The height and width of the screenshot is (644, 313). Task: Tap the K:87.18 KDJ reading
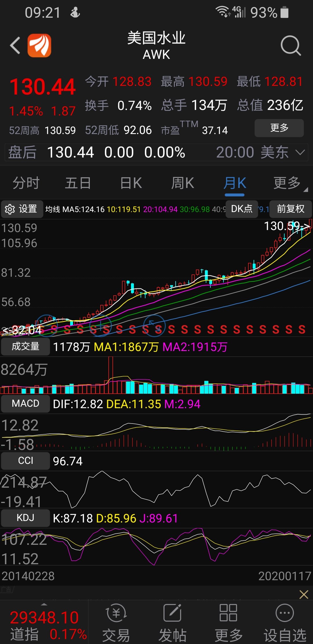pyautogui.click(x=73, y=518)
